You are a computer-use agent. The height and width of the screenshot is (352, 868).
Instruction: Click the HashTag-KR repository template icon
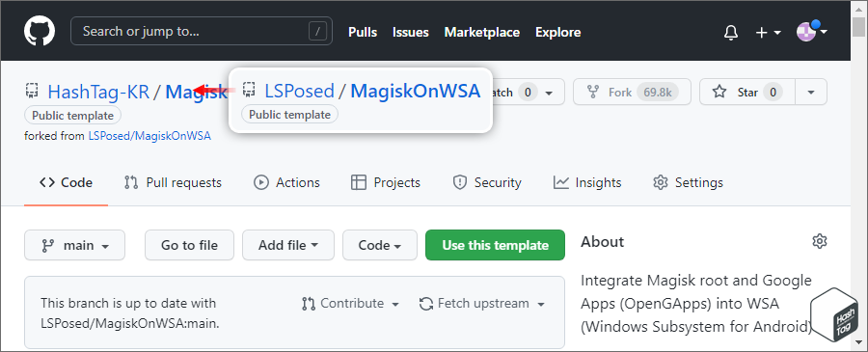click(x=31, y=92)
